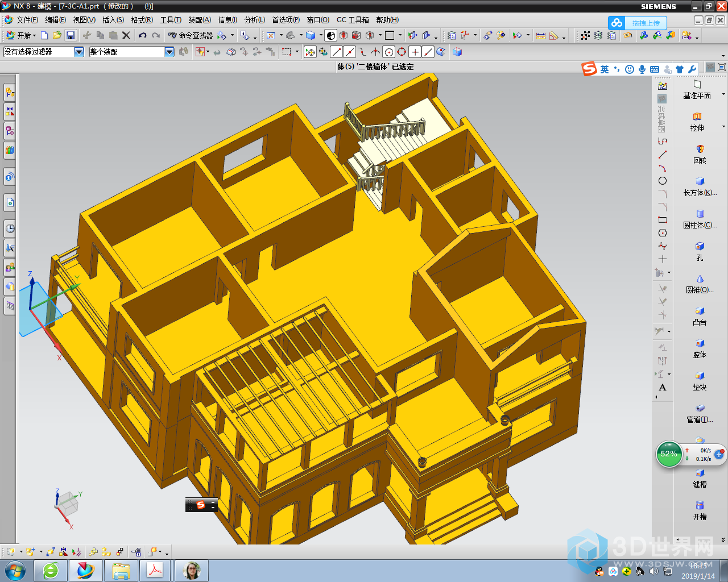Toggle the enable snap points button
Viewport: 728px width, 582px height.
tap(310, 52)
